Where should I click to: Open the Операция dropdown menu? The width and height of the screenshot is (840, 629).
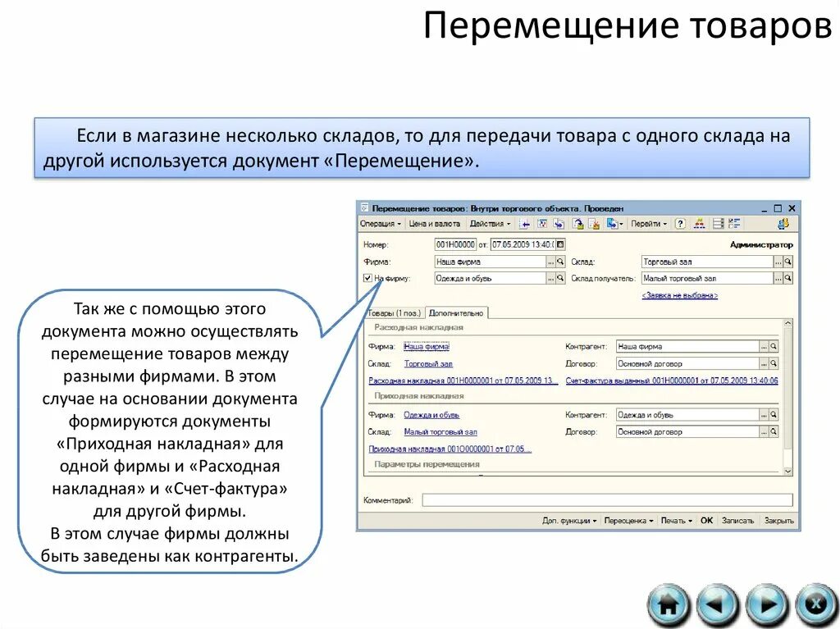[381, 224]
